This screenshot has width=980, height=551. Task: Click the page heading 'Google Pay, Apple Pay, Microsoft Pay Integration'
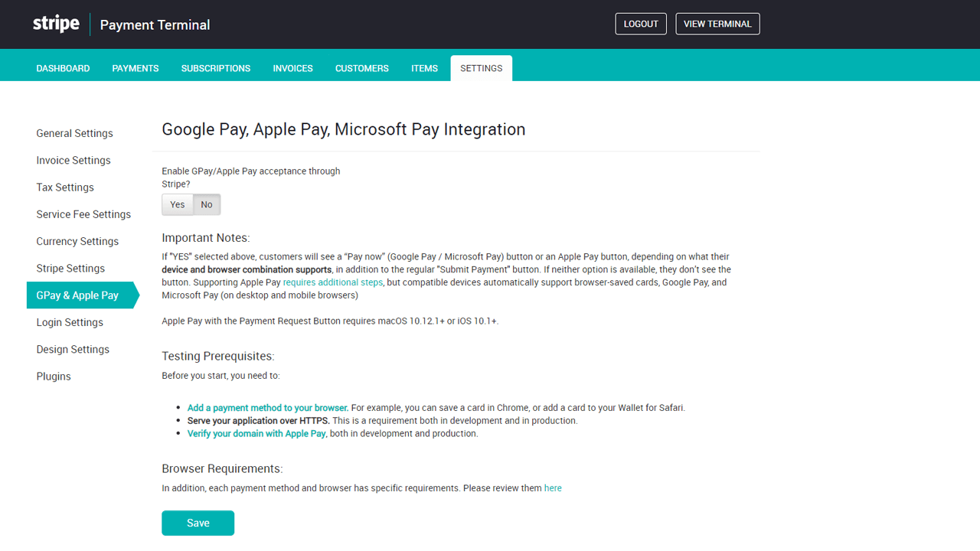click(x=344, y=129)
